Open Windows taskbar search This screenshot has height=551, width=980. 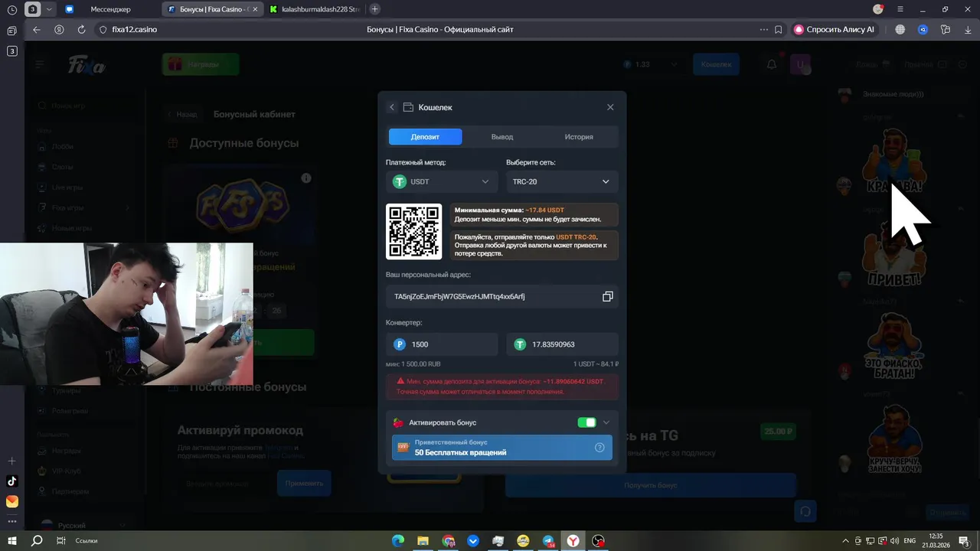tap(37, 541)
